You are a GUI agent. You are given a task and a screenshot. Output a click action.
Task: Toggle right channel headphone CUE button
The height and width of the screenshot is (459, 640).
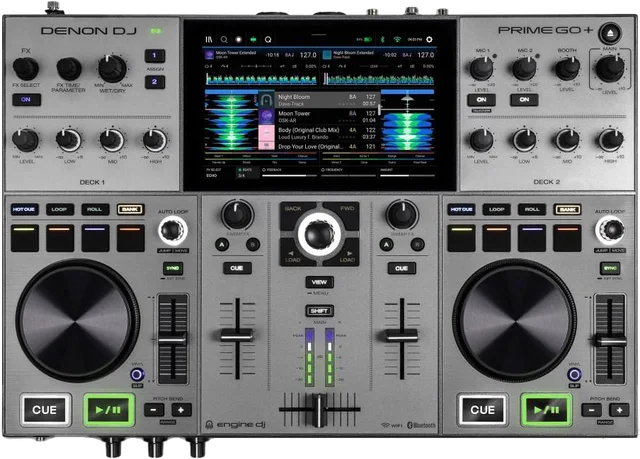[401, 268]
